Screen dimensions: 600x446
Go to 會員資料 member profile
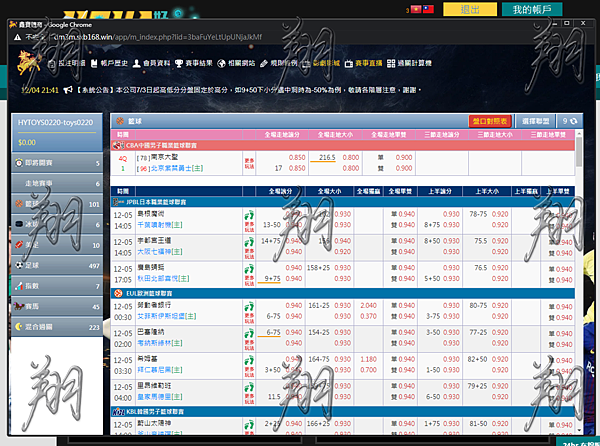tap(157, 63)
